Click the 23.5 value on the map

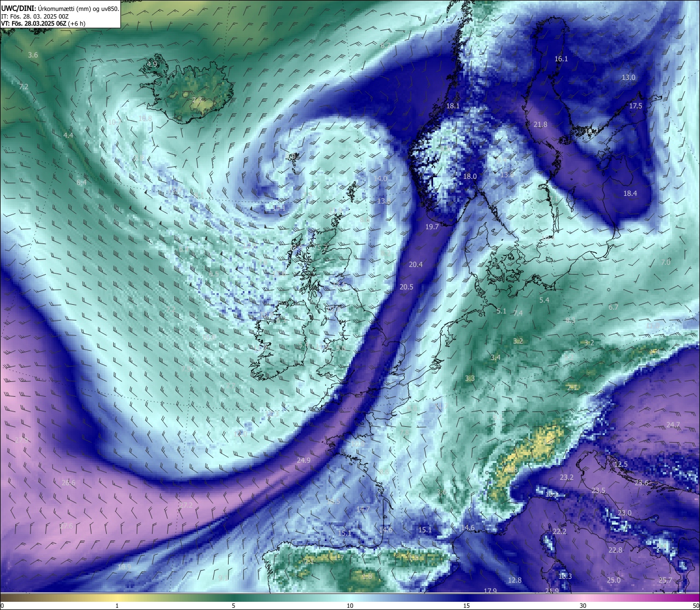tap(598, 490)
